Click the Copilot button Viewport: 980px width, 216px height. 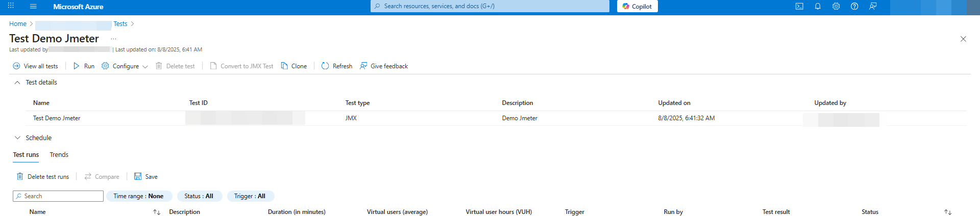point(637,7)
